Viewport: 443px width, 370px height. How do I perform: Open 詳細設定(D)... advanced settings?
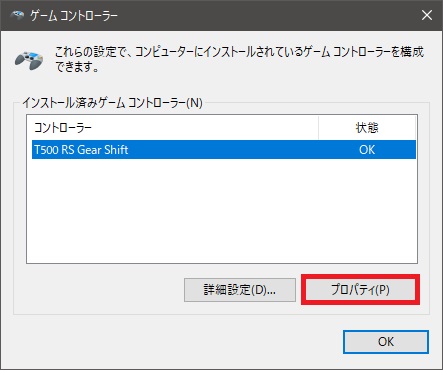click(240, 290)
